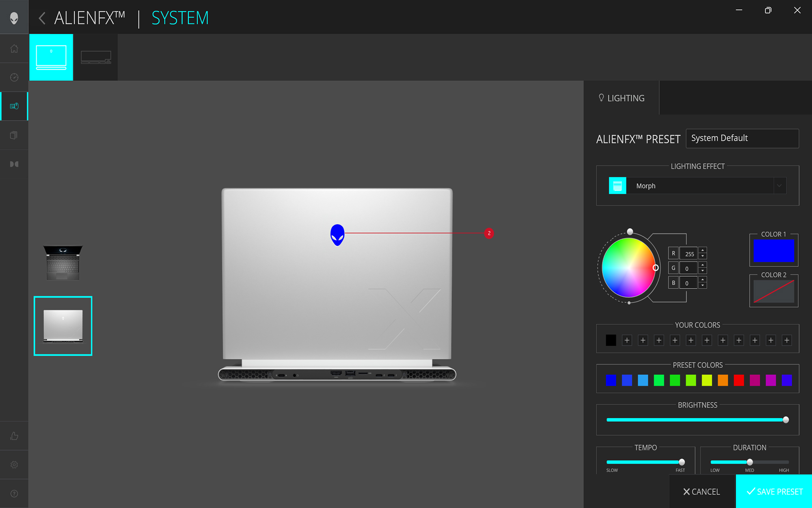
Task: Open the AlienFX Preset System Default box
Action: click(x=742, y=138)
